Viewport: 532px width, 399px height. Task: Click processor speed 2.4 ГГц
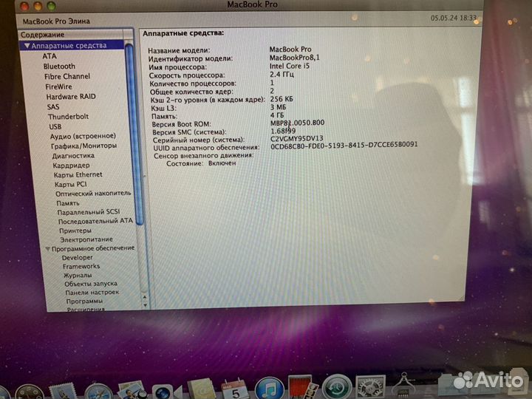(282, 74)
